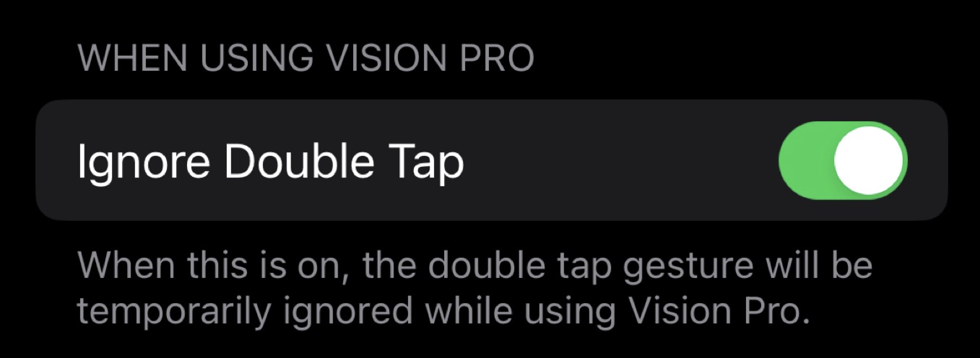
Task: Toggle the Ignore Double Tap switch
Action: [x=843, y=160]
